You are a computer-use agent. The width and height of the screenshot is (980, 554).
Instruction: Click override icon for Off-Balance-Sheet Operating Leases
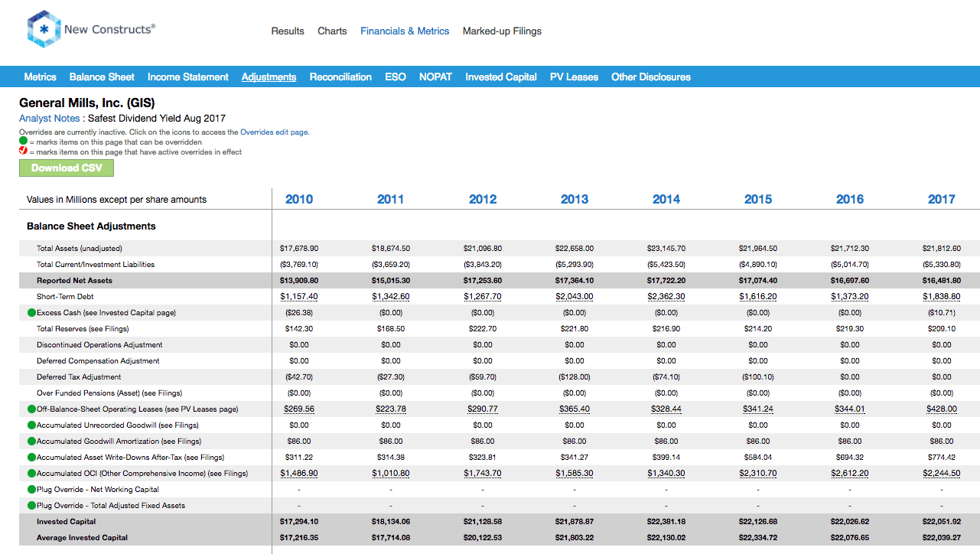tap(31, 409)
